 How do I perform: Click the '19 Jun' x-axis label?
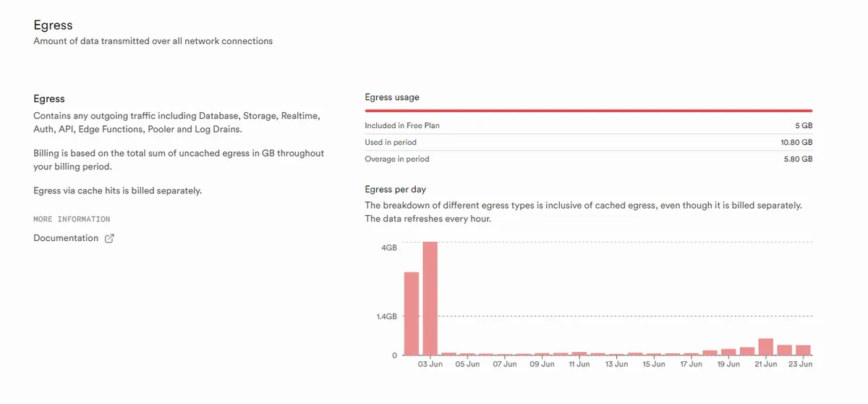(728, 364)
